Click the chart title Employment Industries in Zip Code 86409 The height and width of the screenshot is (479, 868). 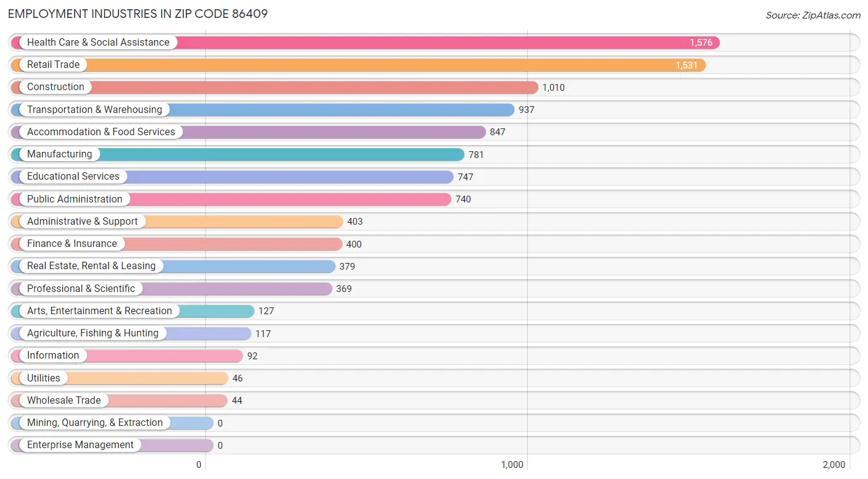tap(138, 14)
